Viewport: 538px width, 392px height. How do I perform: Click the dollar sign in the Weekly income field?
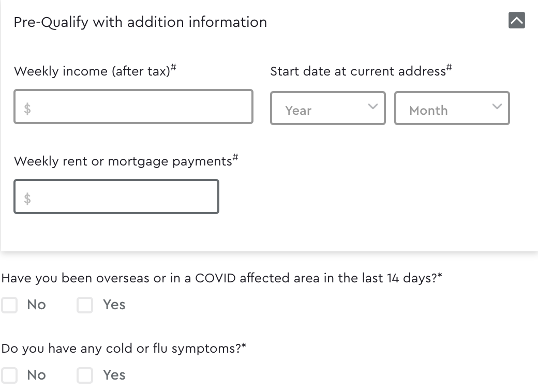click(x=27, y=109)
